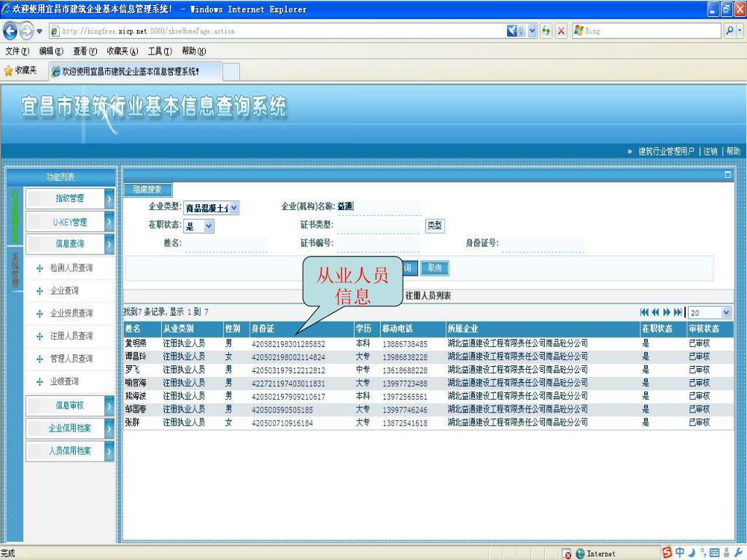
Task: Click the 中 Chinese input mode indicator
Action: (x=680, y=553)
